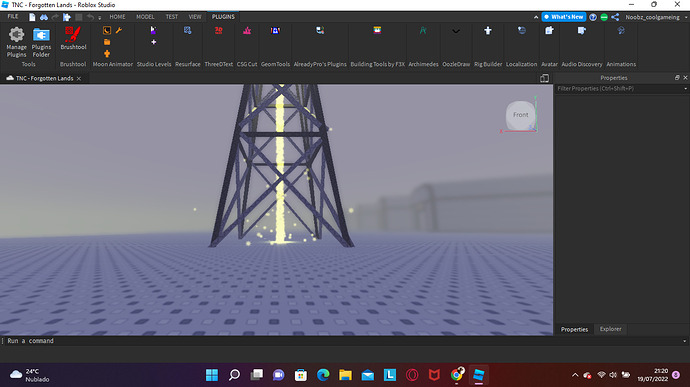Select the PLUGINS ribbon tab
690x387 pixels.
(223, 17)
